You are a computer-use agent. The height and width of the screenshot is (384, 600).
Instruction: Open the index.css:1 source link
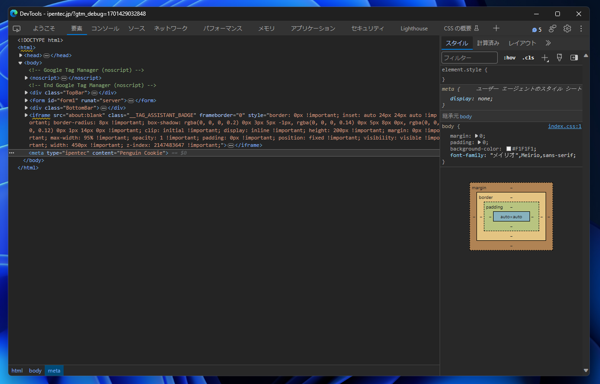tap(564, 127)
